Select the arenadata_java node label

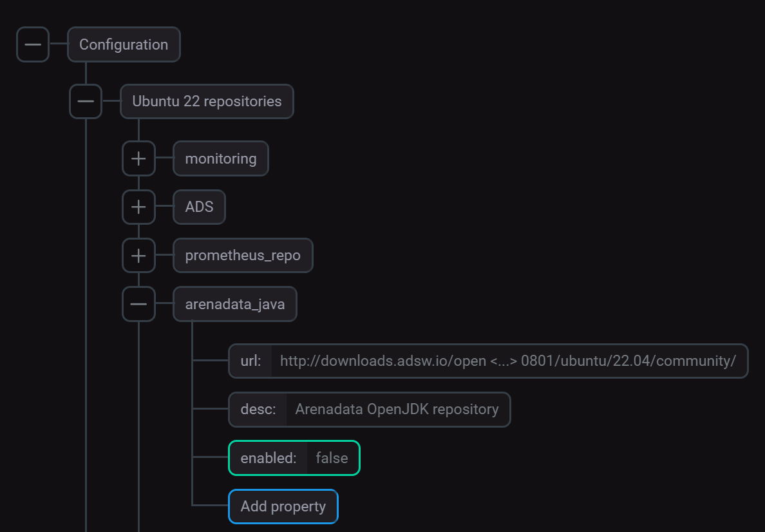click(x=234, y=303)
